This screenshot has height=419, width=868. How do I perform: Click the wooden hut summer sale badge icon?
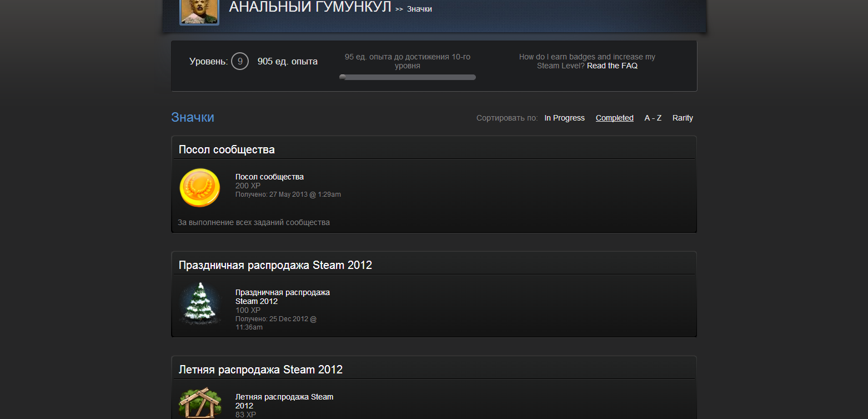coord(200,403)
